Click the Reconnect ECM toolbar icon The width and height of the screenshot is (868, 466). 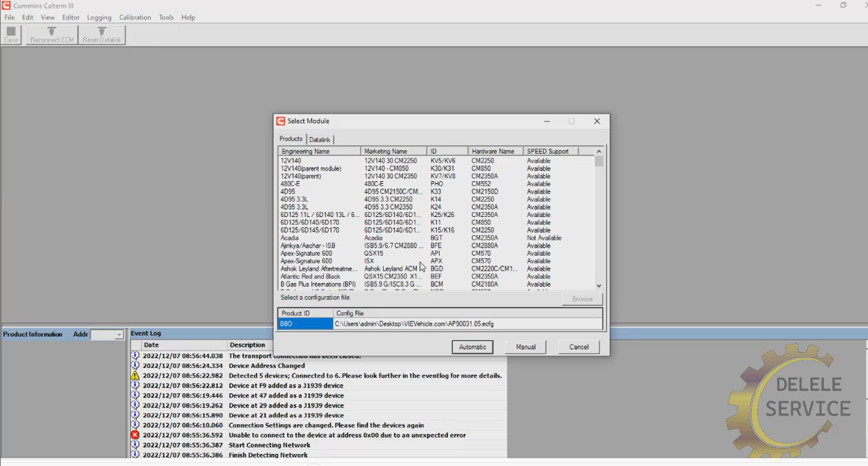click(52, 35)
